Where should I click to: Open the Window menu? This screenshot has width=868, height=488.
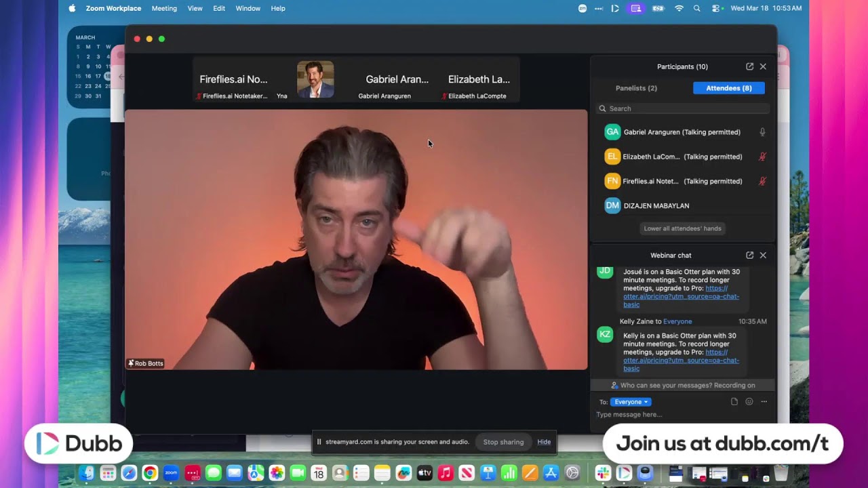(248, 8)
